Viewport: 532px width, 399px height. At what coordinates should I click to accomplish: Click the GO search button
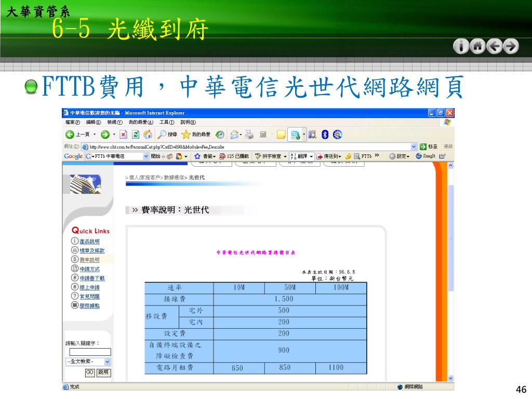[89, 373]
